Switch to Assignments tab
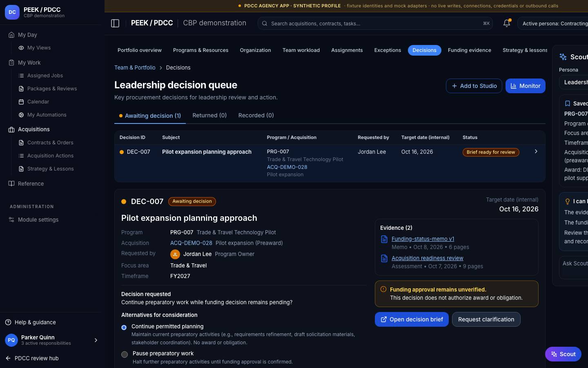This screenshot has width=588, height=368. [x=347, y=50]
